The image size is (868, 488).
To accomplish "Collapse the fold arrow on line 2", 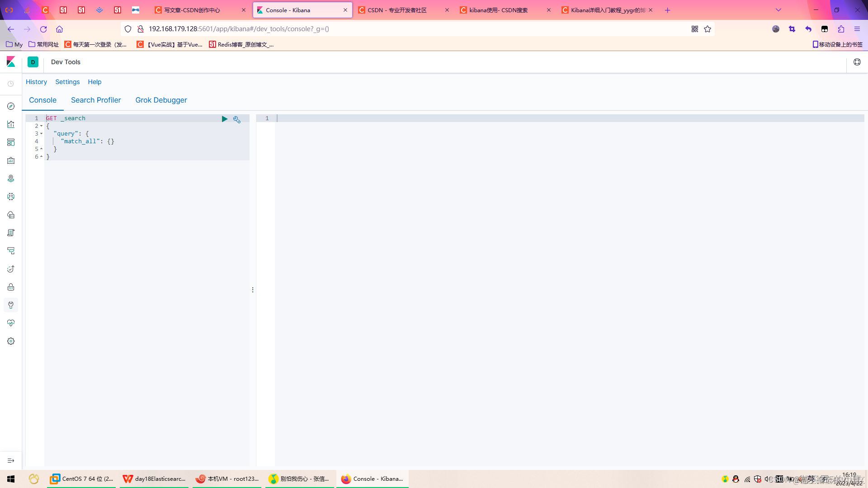I will [x=41, y=126].
